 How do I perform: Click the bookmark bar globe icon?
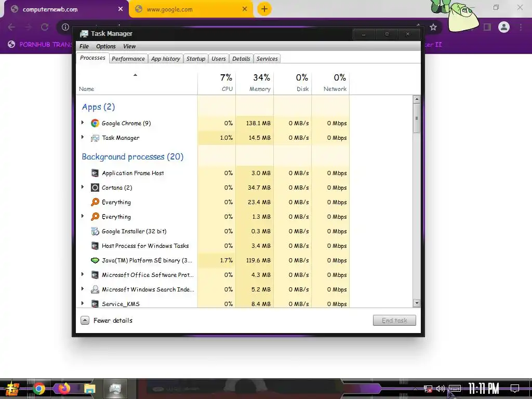(11, 44)
